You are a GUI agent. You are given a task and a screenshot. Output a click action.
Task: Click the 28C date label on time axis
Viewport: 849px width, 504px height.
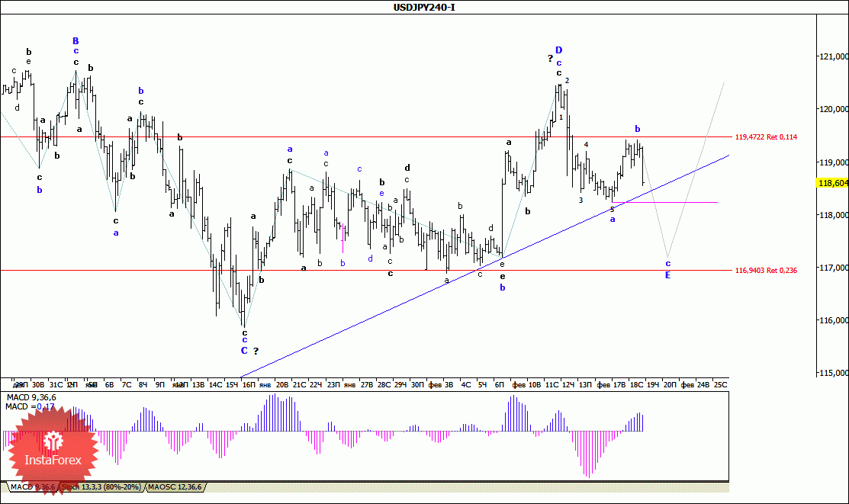(384, 384)
